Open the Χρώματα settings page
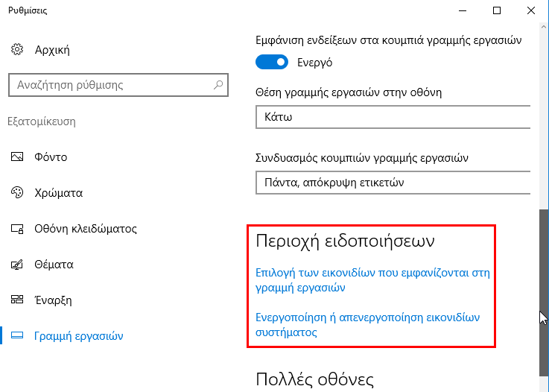Screen dimensions: 549x392 coord(58,193)
